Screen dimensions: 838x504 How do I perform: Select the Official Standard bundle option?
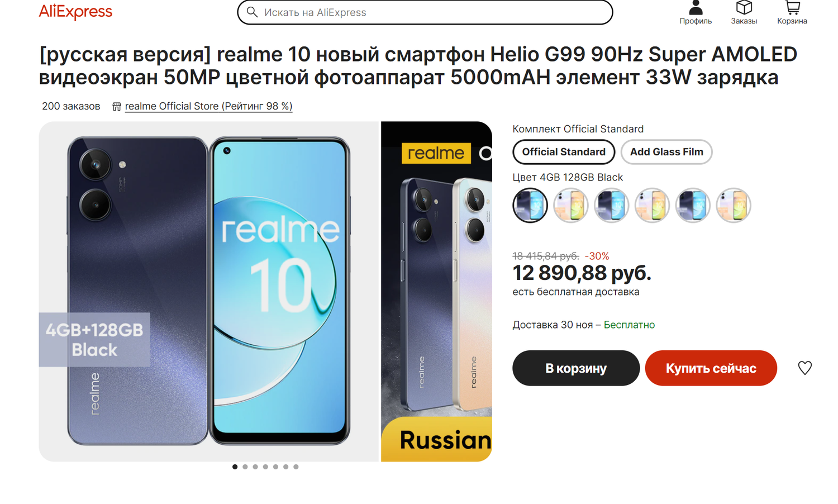point(564,152)
